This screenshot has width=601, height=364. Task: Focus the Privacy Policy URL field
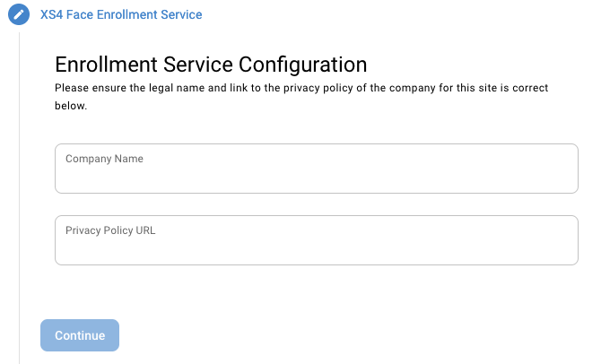[x=317, y=240]
